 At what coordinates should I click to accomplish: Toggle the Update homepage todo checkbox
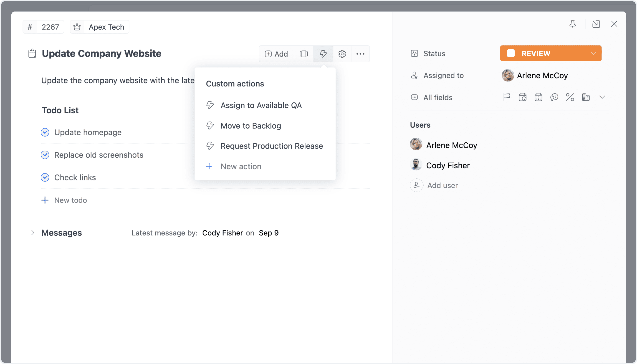45,132
